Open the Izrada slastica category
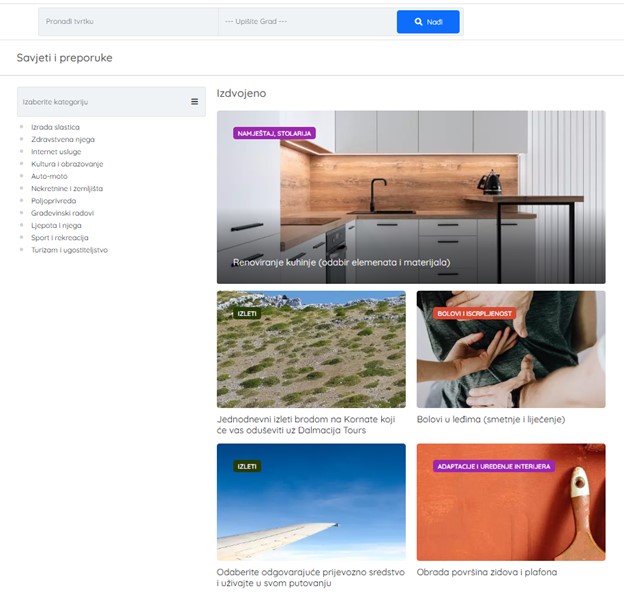This screenshot has width=624, height=595. (55, 127)
